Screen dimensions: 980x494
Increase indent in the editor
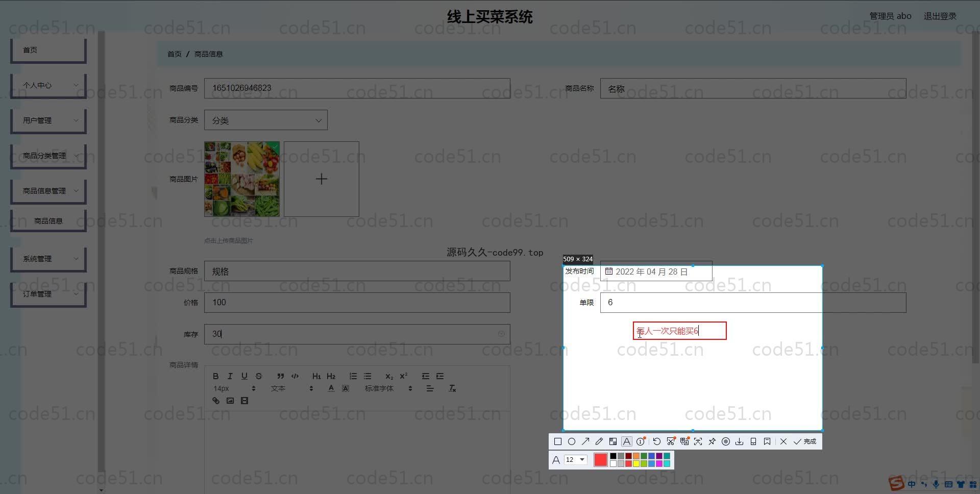click(440, 376)
